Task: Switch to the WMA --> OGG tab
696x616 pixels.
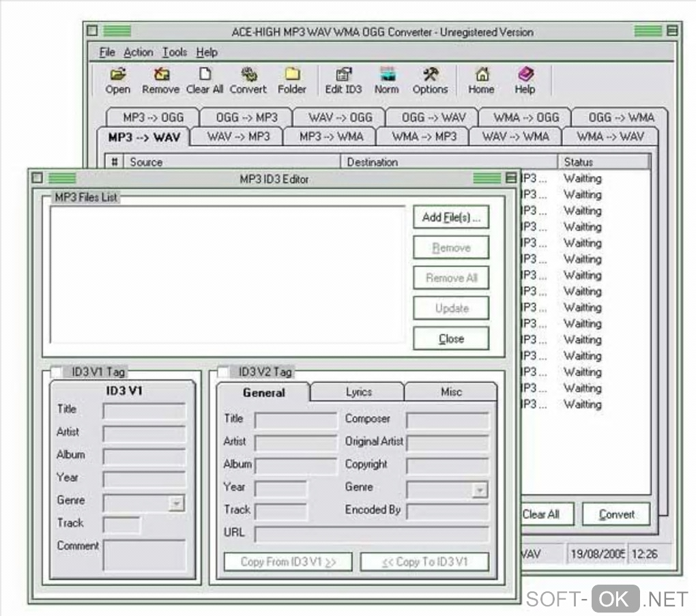Action: click(x=526, y=117)
